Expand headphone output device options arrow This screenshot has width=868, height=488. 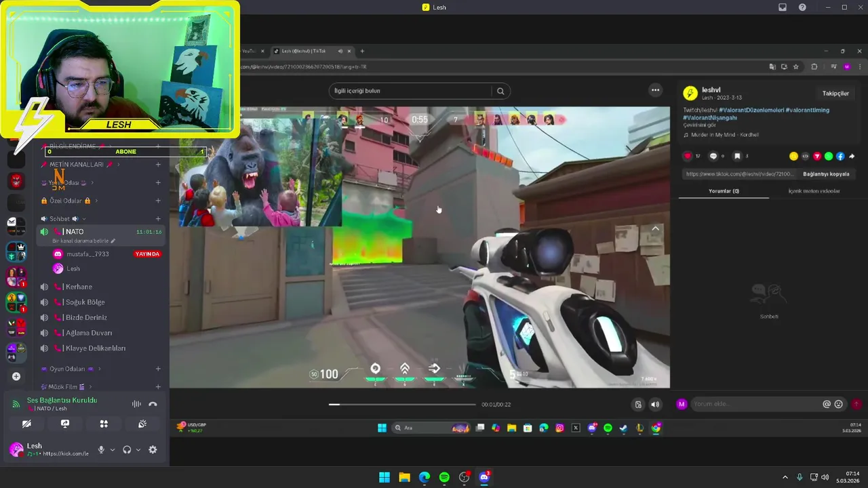click(138, 449)
